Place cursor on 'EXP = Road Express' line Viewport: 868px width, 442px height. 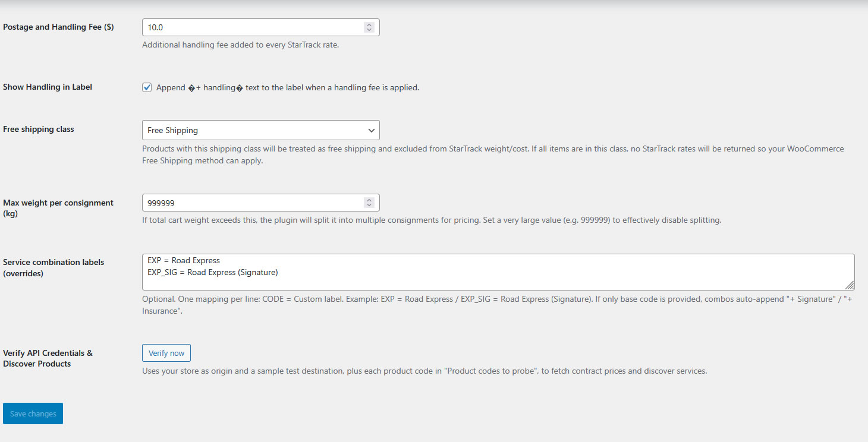point(184,260)
